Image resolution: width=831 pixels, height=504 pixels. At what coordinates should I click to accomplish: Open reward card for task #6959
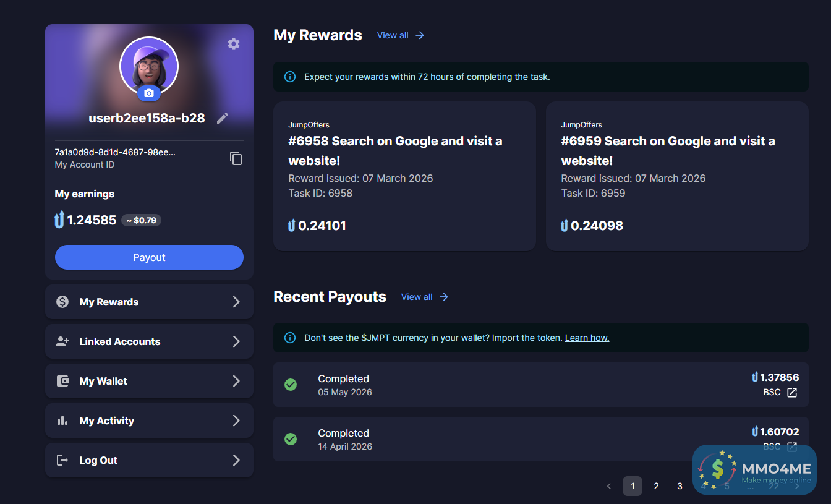(677, 176)
